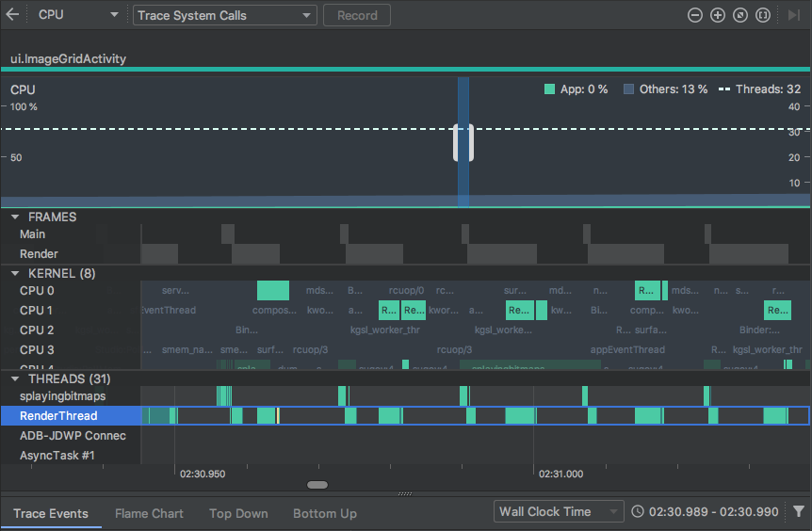The height and width of the screenshot is (531, 812).
Task: Open the Bottom Up tab
Action: pos(325,513)
